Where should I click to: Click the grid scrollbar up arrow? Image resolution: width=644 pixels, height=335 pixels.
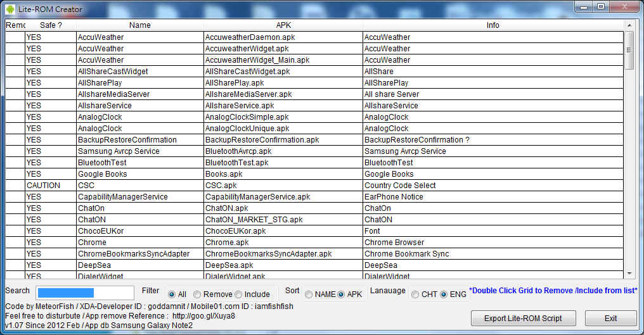(x=629, y=25)
